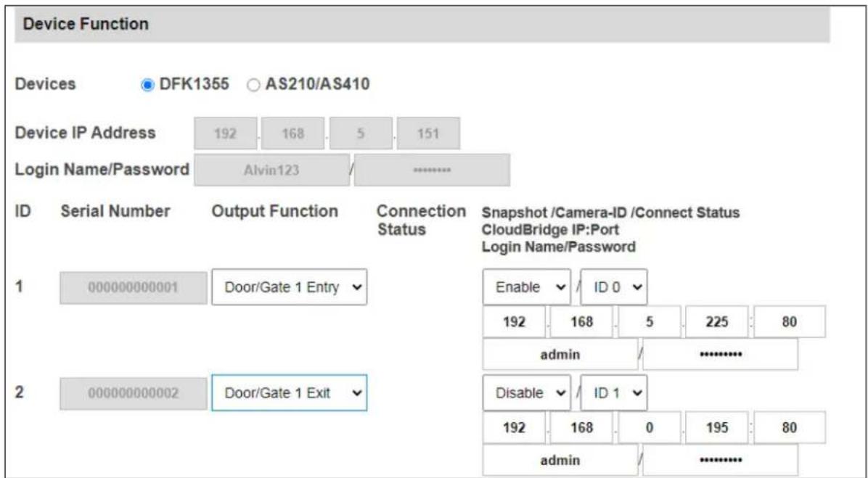Viewport: 868px width, 478px height.
Task: Open the ID 0 camera-ID dropdown
Action: 613,287
